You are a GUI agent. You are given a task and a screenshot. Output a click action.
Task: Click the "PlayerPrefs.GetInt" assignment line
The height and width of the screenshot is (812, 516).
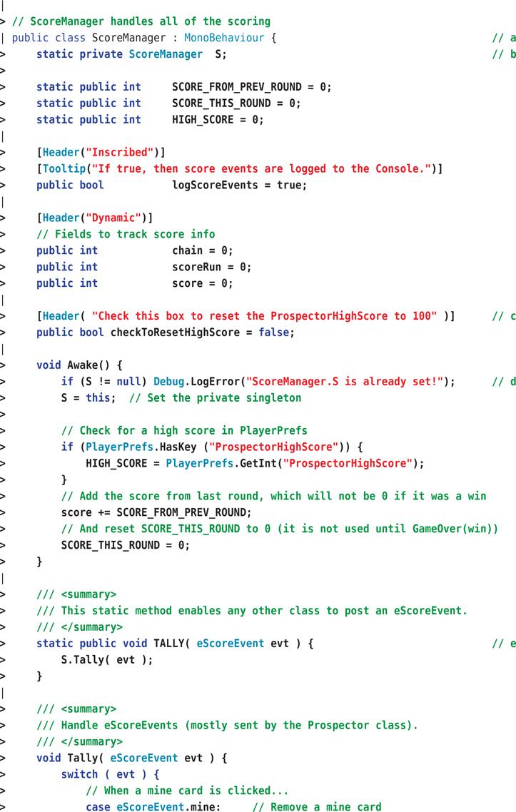click(x=255, y=464)
